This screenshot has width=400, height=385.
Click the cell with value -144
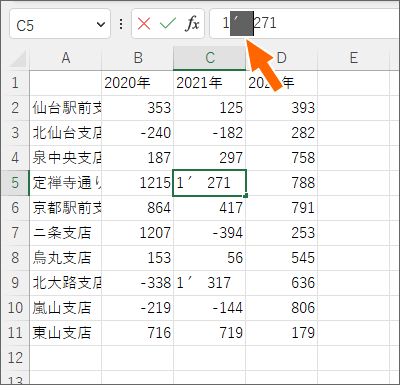[210, 308]
